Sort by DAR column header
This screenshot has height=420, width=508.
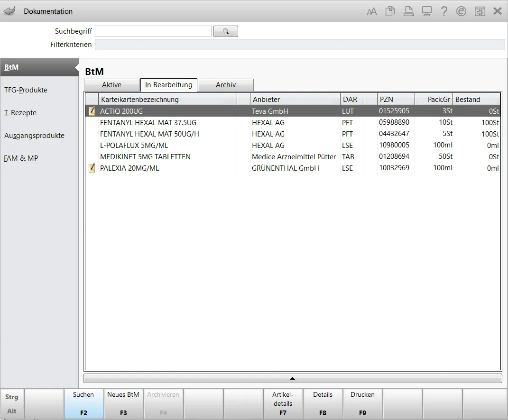(x=352, y=100)
